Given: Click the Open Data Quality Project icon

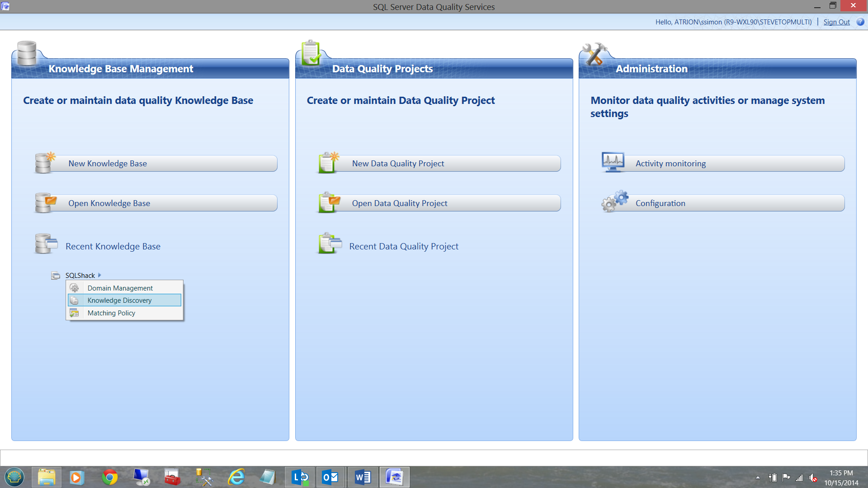Looking at the screenshot, I should coord(329,203).
